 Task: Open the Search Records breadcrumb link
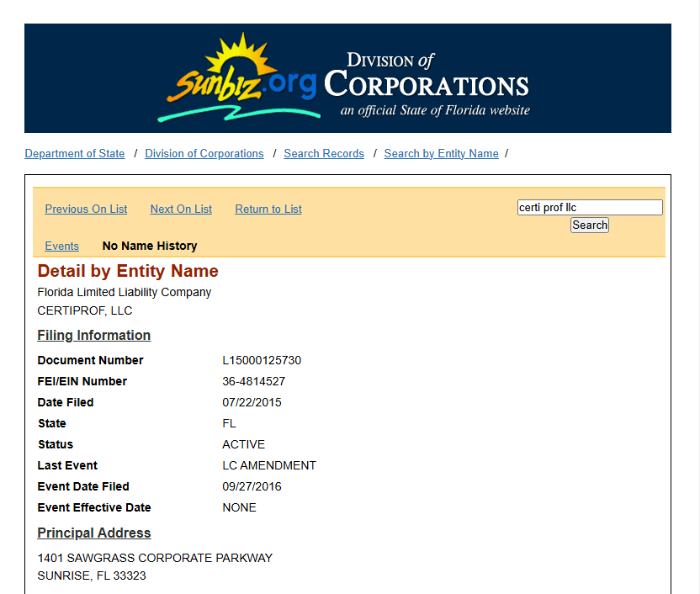324,154
